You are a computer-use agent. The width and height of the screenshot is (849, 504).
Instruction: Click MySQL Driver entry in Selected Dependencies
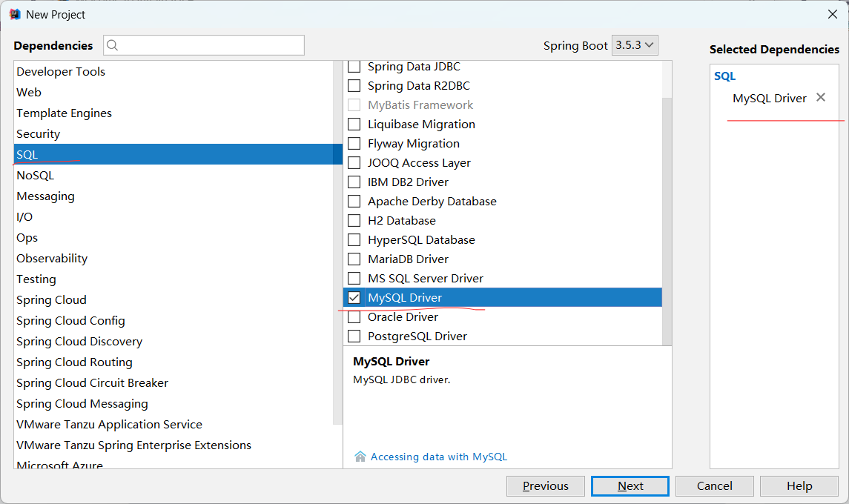click(770, 98)
